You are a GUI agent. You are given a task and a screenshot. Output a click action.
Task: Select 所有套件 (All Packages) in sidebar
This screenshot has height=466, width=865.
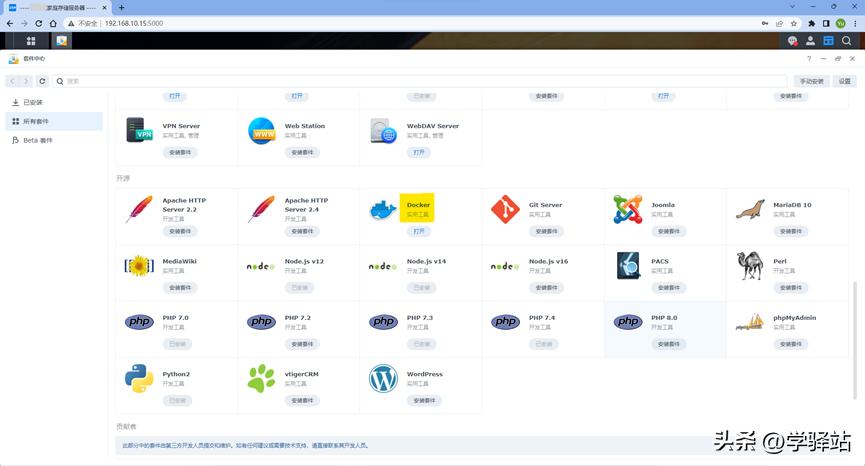point(37,121)
